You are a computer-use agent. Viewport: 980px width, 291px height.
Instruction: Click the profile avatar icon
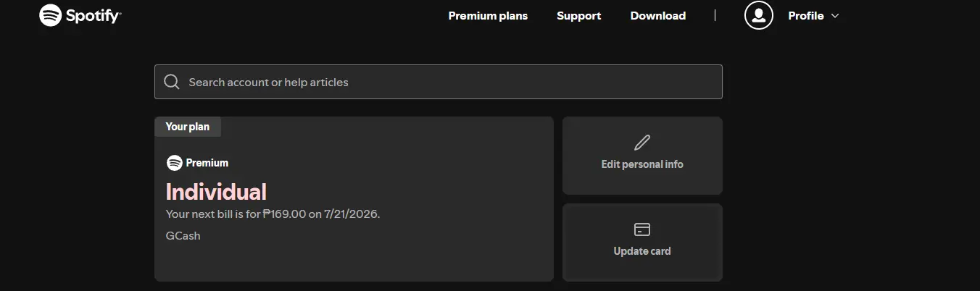point(759,15)
